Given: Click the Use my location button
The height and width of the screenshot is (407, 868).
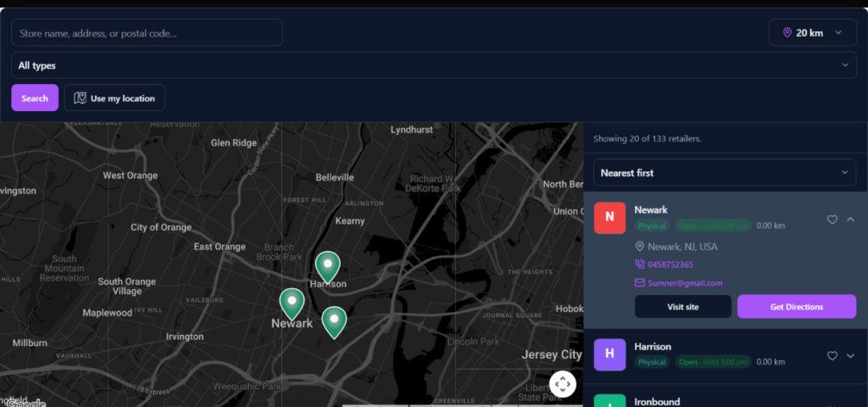Looking at the screenshot, I should tap(114, 98).
